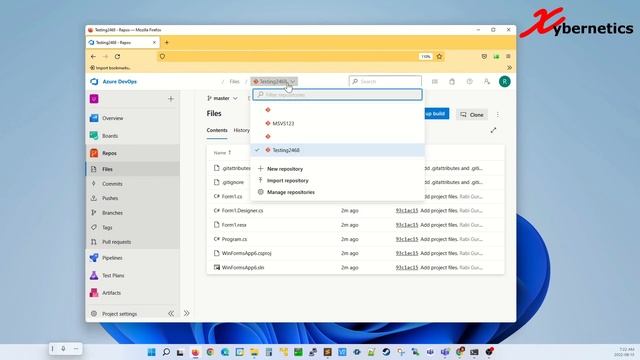Expand the file tree pane chevrons
The width and height of the screenshot is (640, 360).
[x=187, y=313]
